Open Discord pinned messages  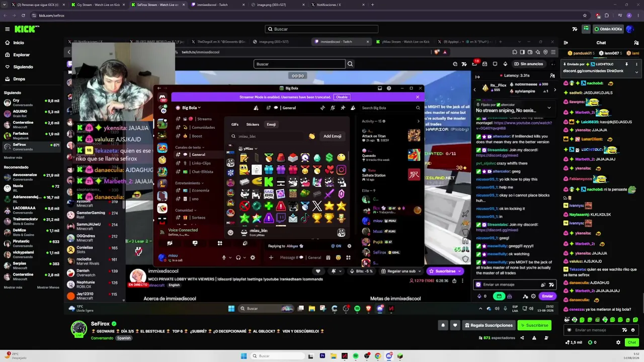[x=343, y=108]
